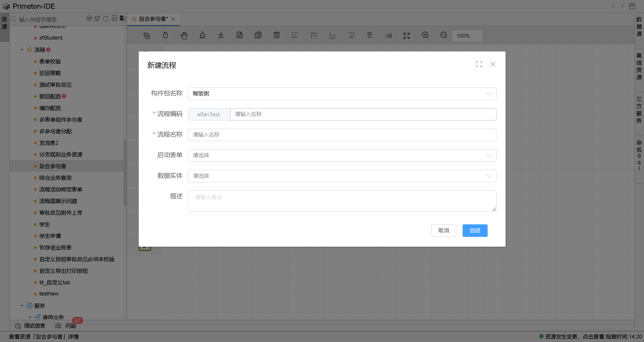The image size is (644, 342).
Task: Open the 构件包名称 dropdown
Action: 342,93
